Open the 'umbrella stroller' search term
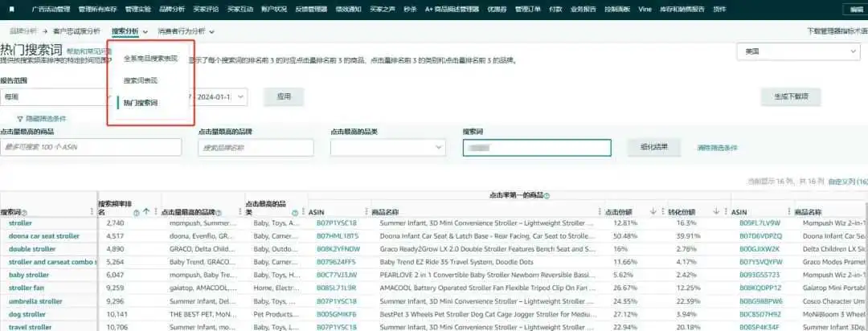Screen dimensions: 868x331 click(x=35, y=301)
